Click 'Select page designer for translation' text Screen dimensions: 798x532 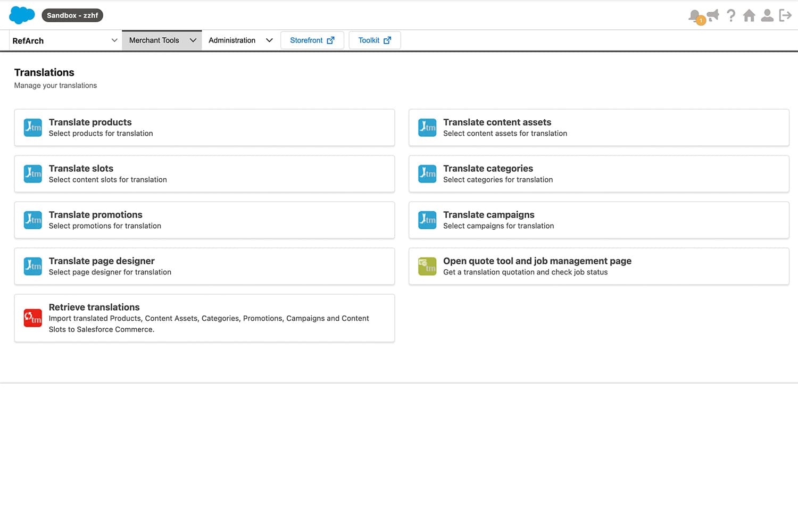coord(110,272)
